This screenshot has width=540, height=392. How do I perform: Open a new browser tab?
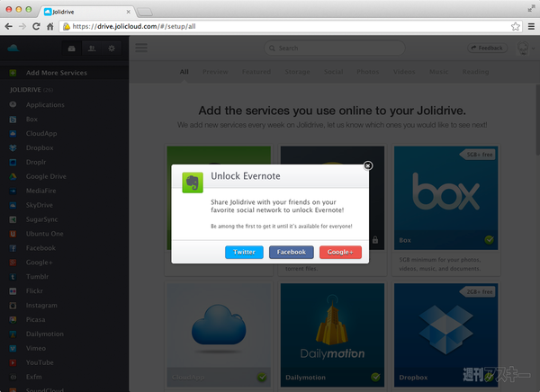[145, 13]
